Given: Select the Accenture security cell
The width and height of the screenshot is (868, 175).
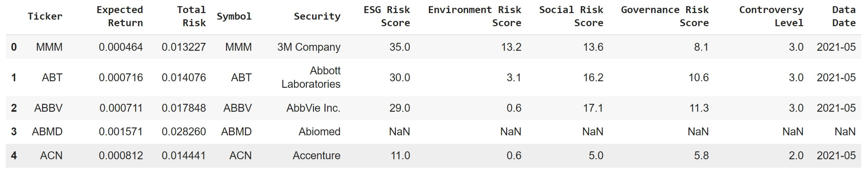Looking at the screenshot, I should pyautogui.click(x=316, y=155).
